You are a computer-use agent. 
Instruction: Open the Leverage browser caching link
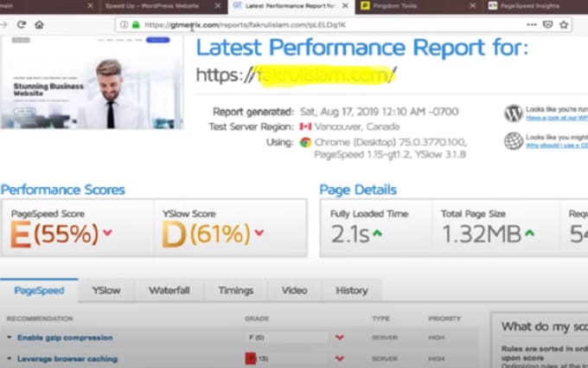click(67, 358)
